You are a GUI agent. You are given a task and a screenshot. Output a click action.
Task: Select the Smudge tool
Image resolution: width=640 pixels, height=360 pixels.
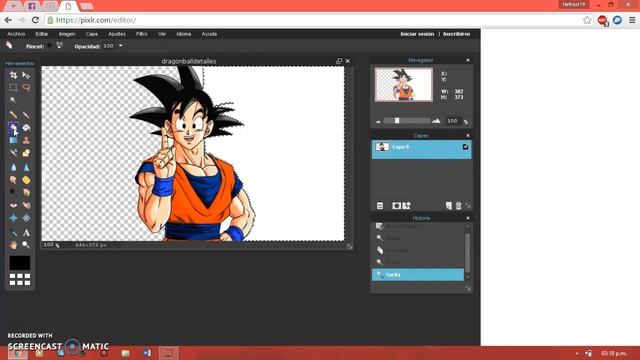pyautogui.click(x=13, y=180)
